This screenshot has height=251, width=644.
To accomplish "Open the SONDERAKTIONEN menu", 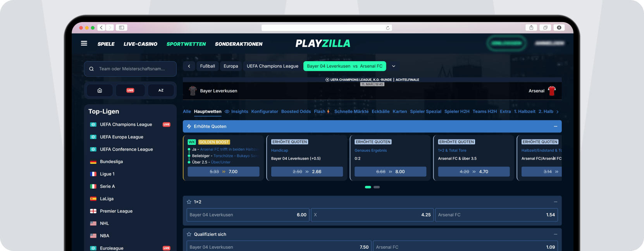I will pyautogui.click(x=239, y=44).
